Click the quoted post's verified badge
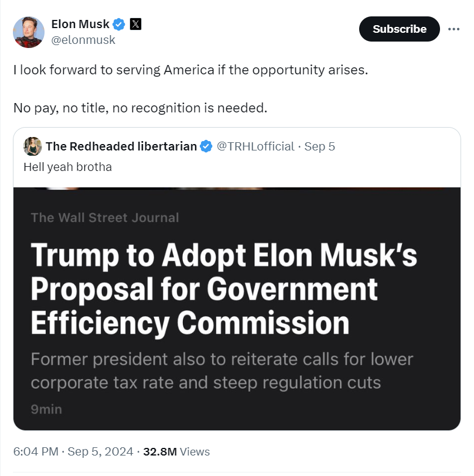Screen dimensions: 474x476 tap(206, 146)
